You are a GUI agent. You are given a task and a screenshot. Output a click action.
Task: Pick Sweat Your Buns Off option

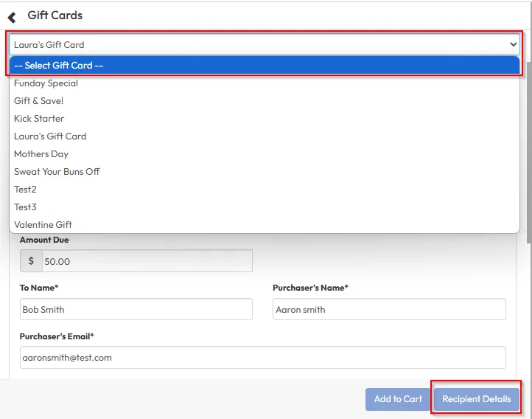tap(57, 172)
